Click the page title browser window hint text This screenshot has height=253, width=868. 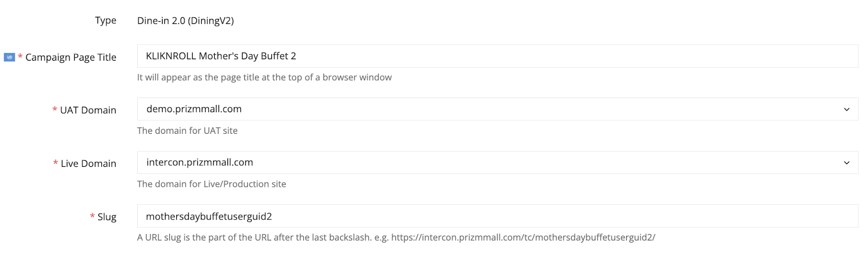[264, 77]
